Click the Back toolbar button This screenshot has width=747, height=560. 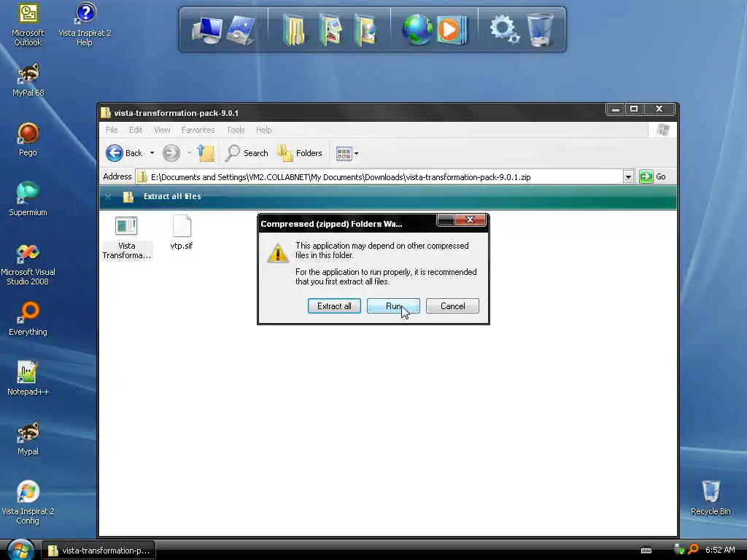point(124,153)
